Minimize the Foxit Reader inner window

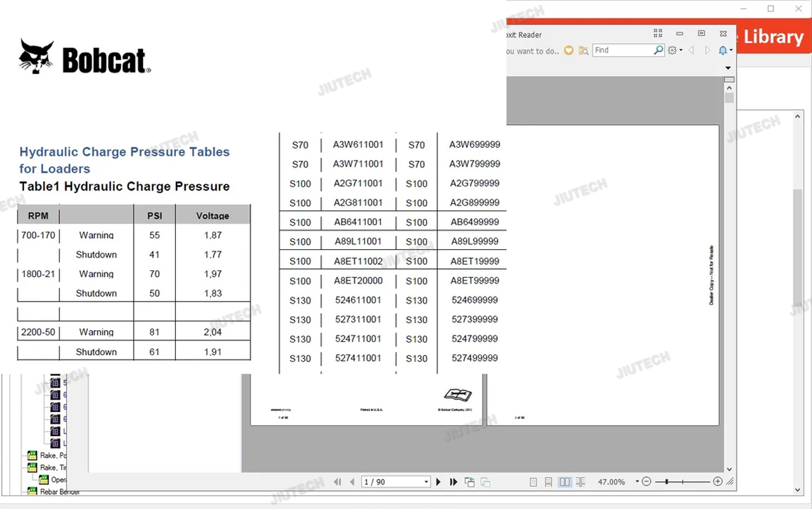tap(679, 34)
